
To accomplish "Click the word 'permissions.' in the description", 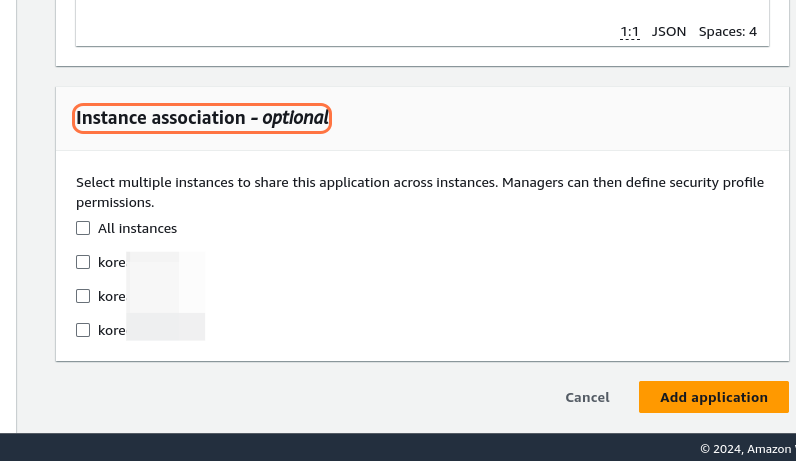I will (115, 202).
